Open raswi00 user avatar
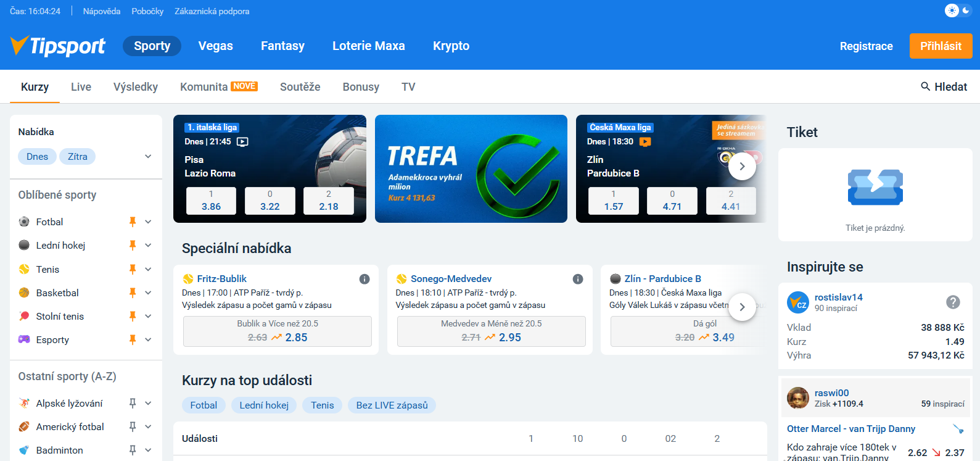The height and width of the screenshot is (461, 980). click(x=798, y=398)
